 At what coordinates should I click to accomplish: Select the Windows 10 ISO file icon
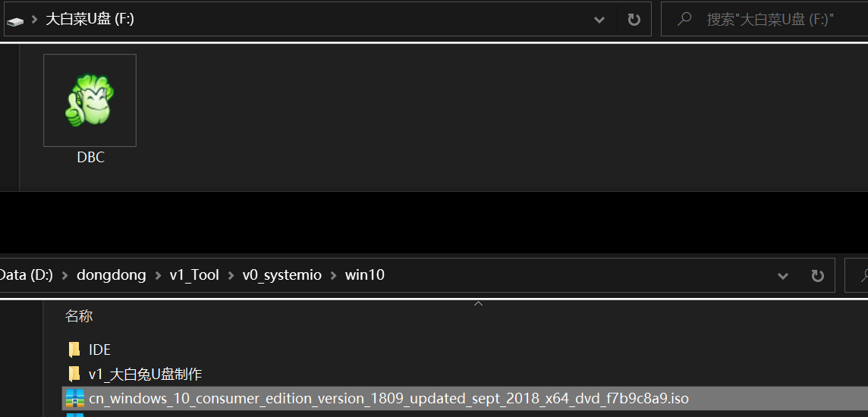tap(74, 398)
